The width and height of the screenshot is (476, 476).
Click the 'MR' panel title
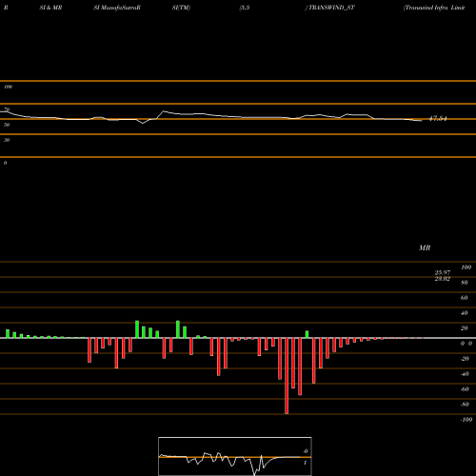click(x=425, y=248)
